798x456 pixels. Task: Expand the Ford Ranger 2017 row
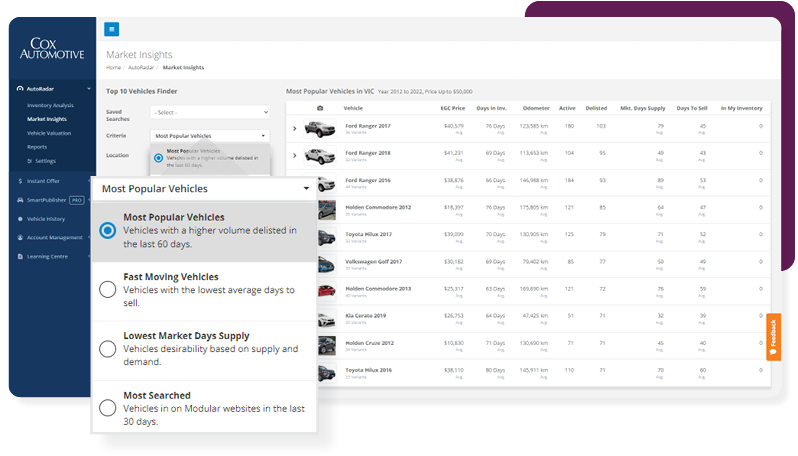(x=295, y=128)
